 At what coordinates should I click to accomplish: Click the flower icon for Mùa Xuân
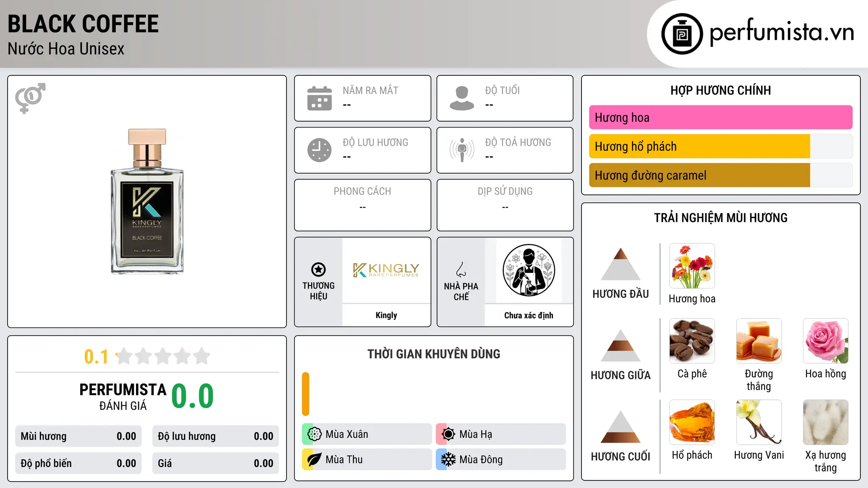tap(314, 434)
